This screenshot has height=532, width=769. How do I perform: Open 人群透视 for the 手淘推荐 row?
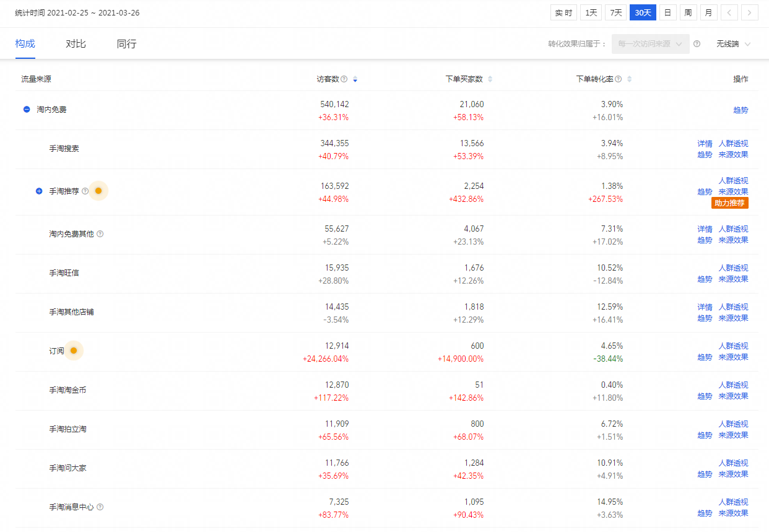[x=734, y=181]
